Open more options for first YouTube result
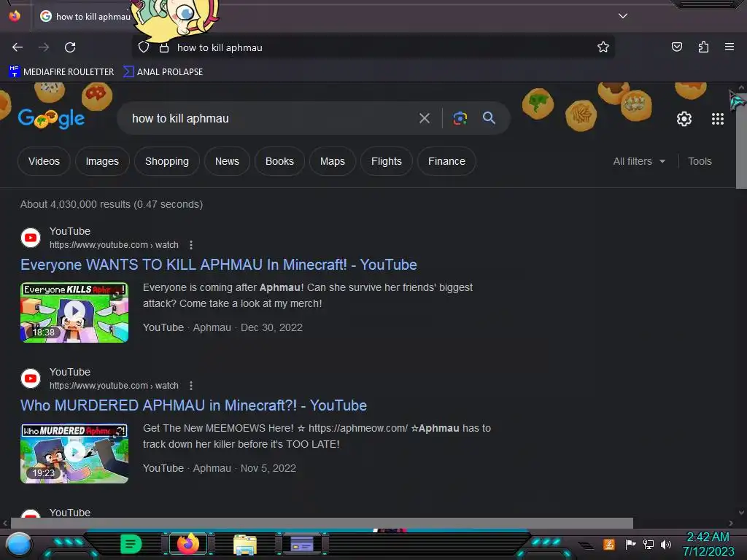The height and width of the screenshot is (560, 747). pos(191,245)
